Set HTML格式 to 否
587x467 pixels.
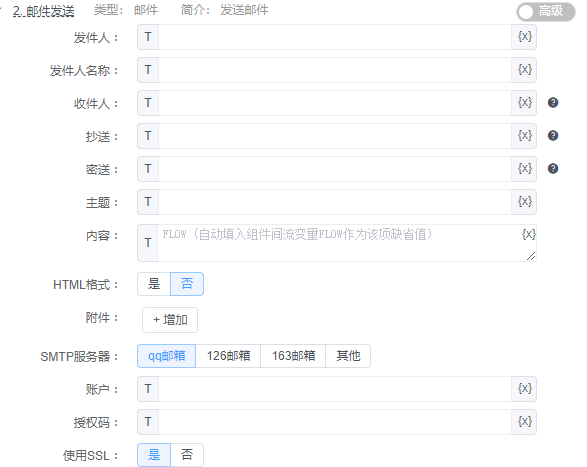pos(187,284)
